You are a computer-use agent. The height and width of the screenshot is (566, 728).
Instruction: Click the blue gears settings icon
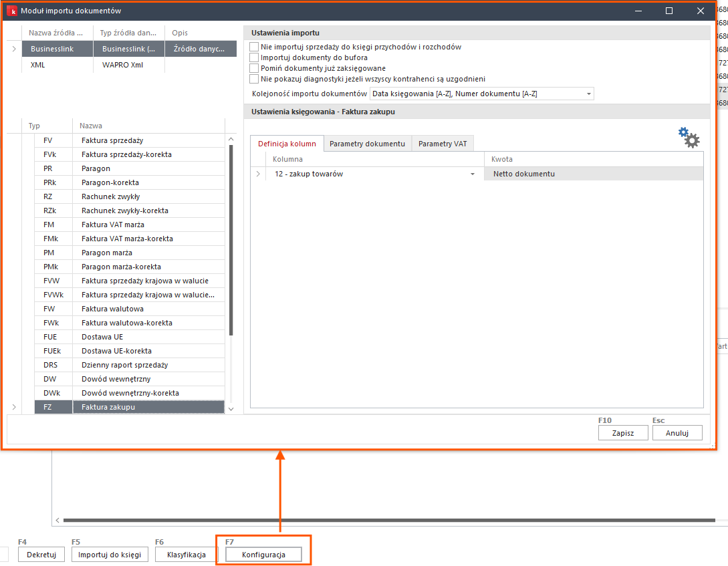(x=689, y=137)
